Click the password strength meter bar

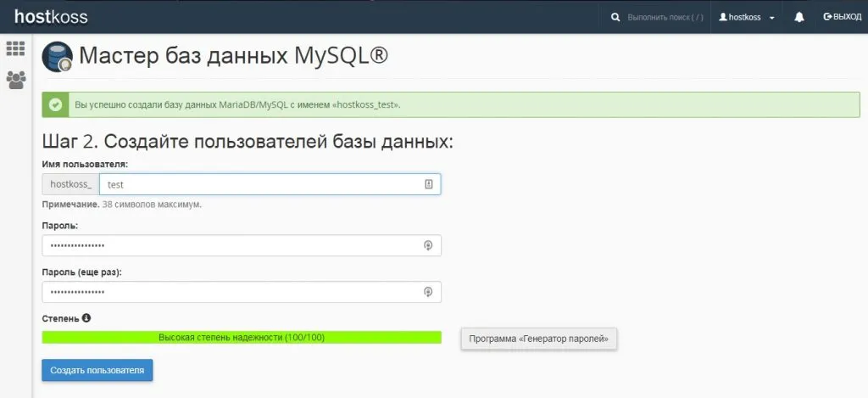(x=242, y=337)
